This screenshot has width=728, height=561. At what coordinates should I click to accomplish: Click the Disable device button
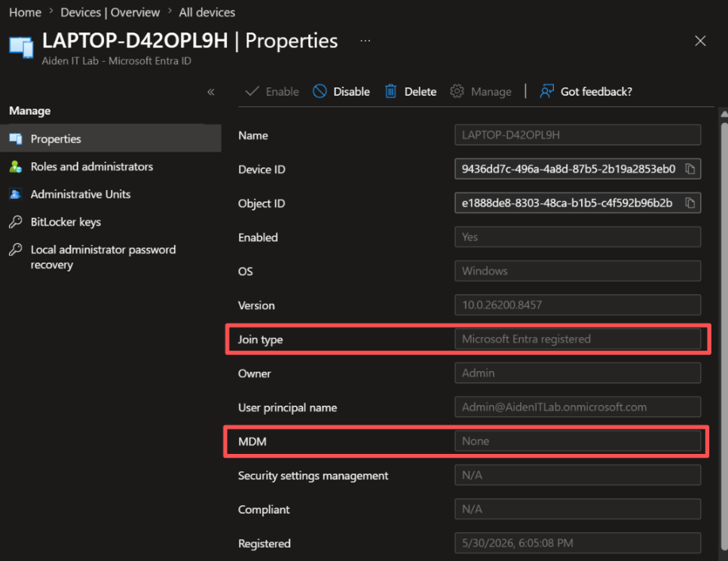point(341,91)
